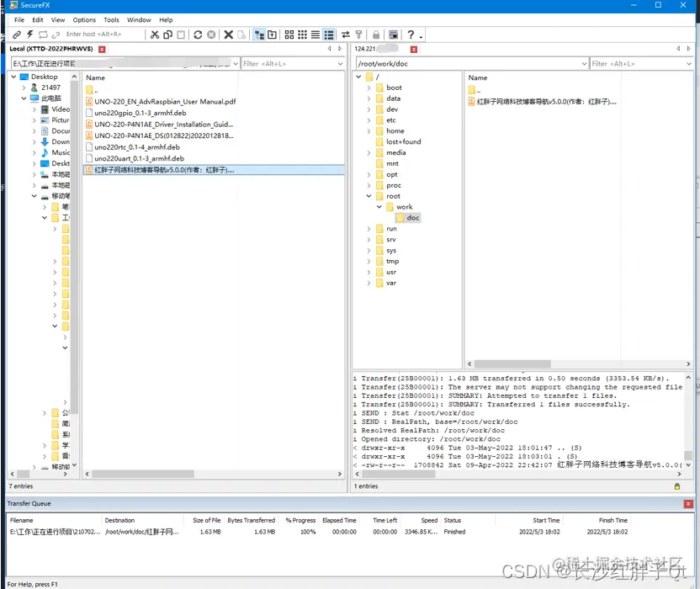Select UNO-220_EN_AdvRaspbian_User Manual.pdf file
Screen dimensions: 700x589
(x=165, y=101)
